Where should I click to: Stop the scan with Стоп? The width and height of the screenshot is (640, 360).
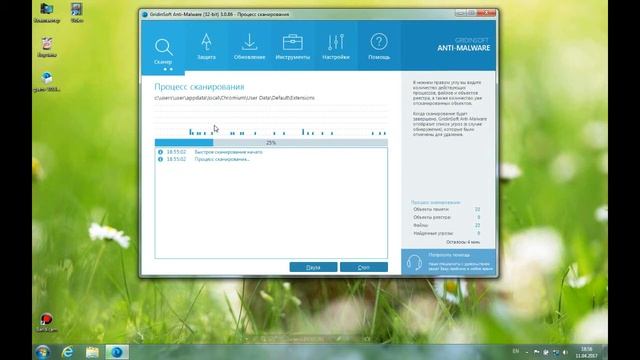coord(364,267)
